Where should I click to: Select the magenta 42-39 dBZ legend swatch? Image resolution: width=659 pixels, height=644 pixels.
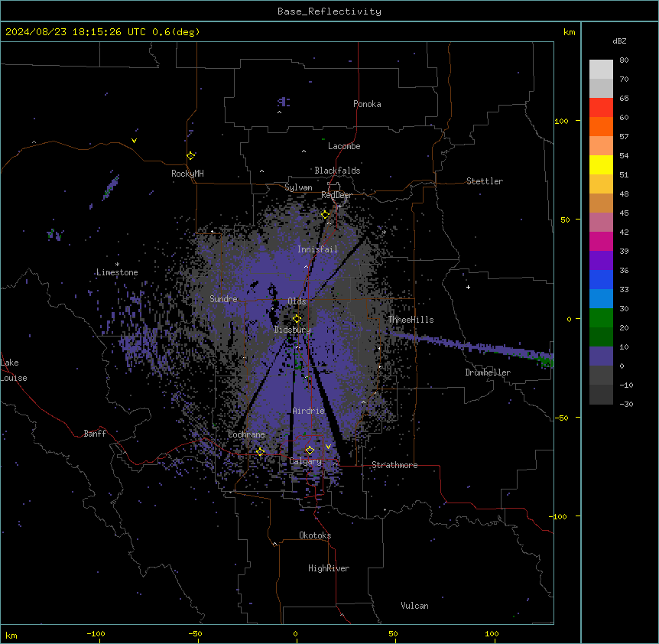(601, 241)
